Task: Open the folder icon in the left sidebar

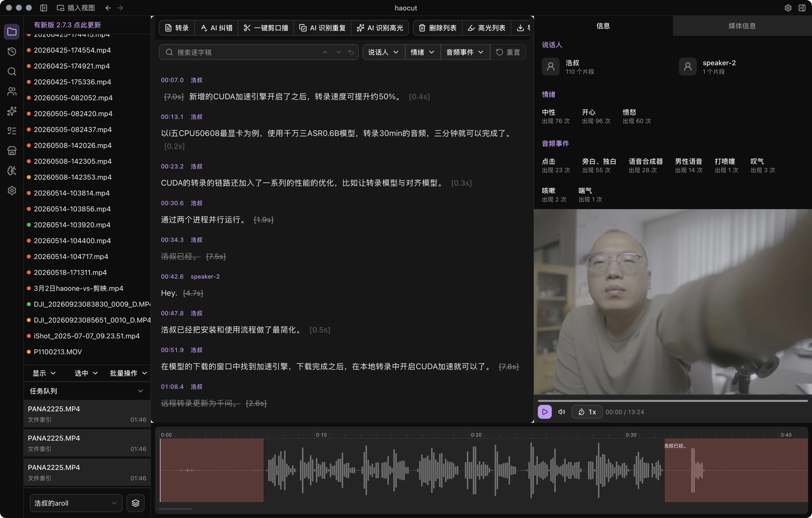Action: 12,32
